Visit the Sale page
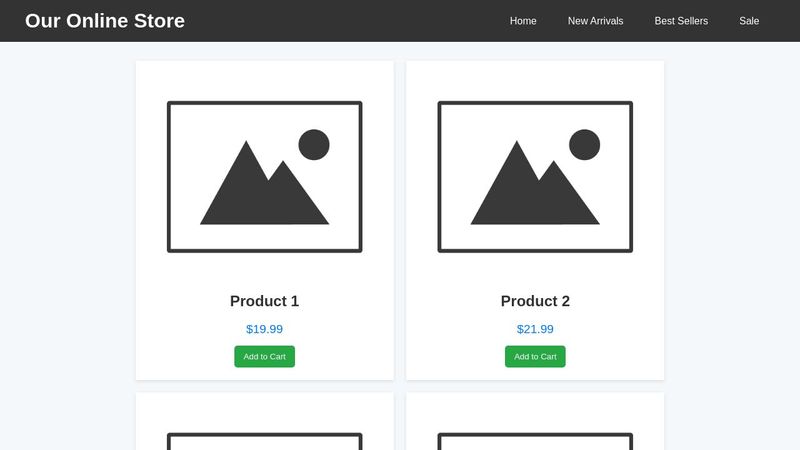The image size is (800, 450). 749,21
